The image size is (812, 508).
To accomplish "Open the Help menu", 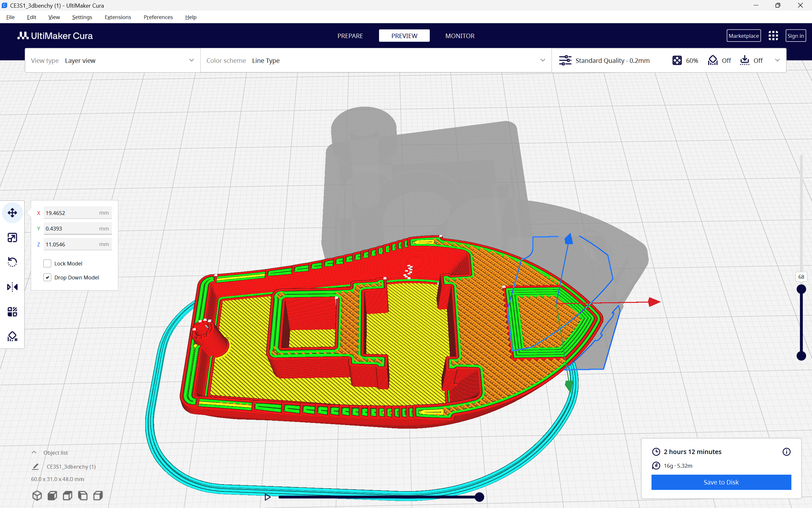I will pos(191,17).
